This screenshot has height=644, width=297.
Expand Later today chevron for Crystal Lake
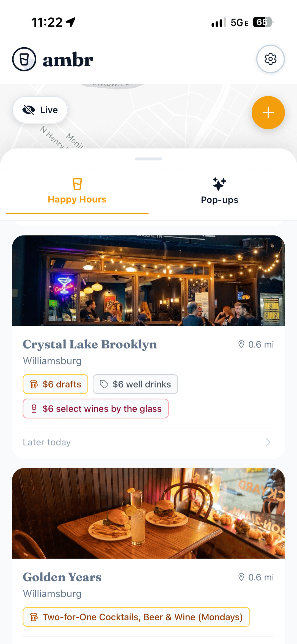click(x=268, y=442)
